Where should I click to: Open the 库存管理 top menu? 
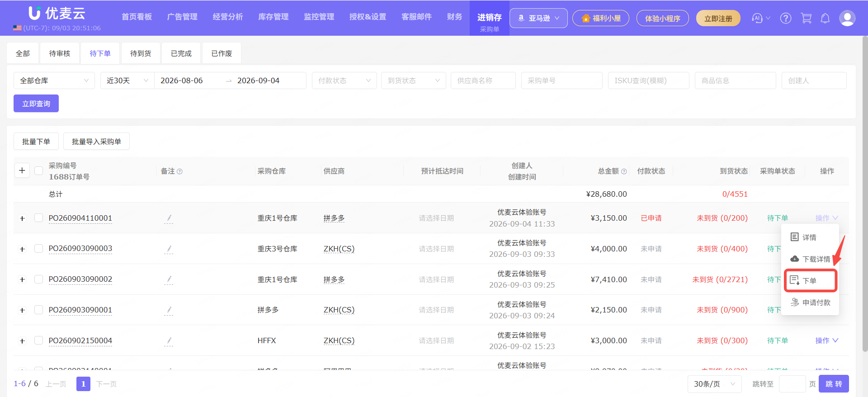click(x=273, y=17)
